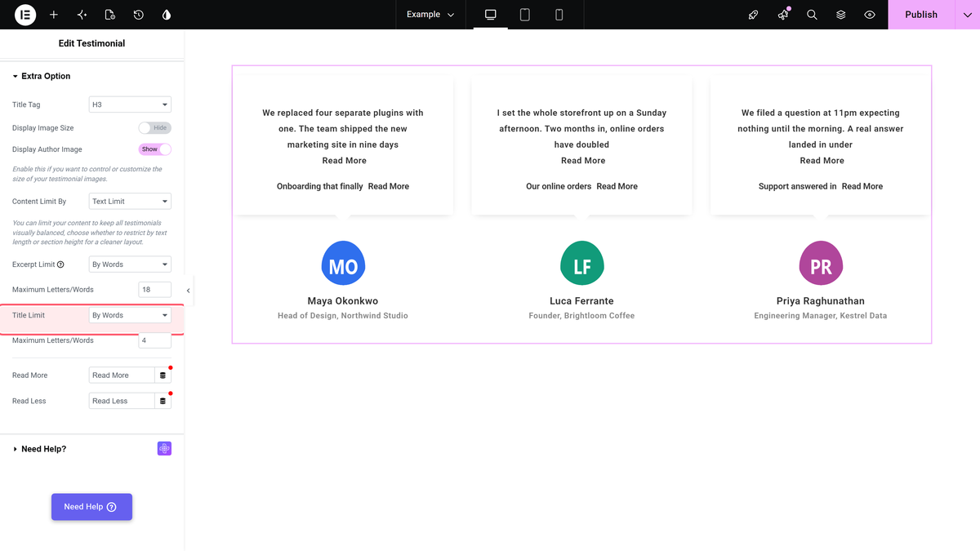The width and height of the screenshot is (980, 551).
Task: Open the Title Tag H3 dropdown
Action: click(x=130, y=104)
